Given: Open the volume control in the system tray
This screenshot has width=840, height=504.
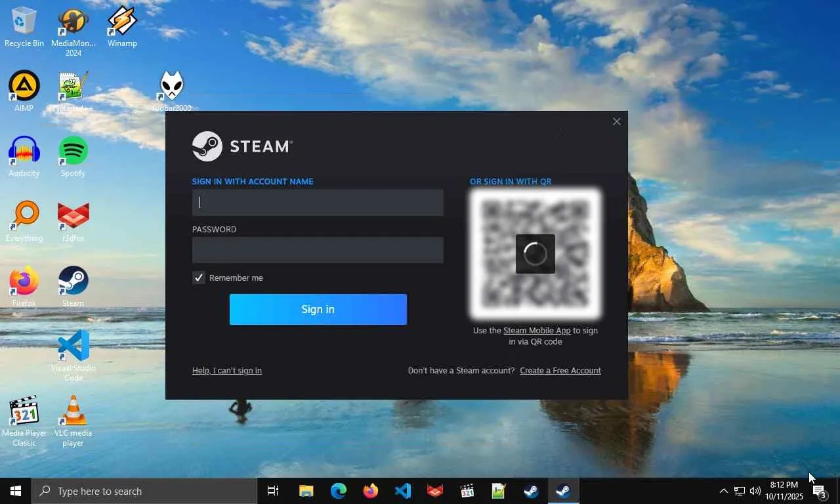Looking at the screenshot, I should [755, 491].
